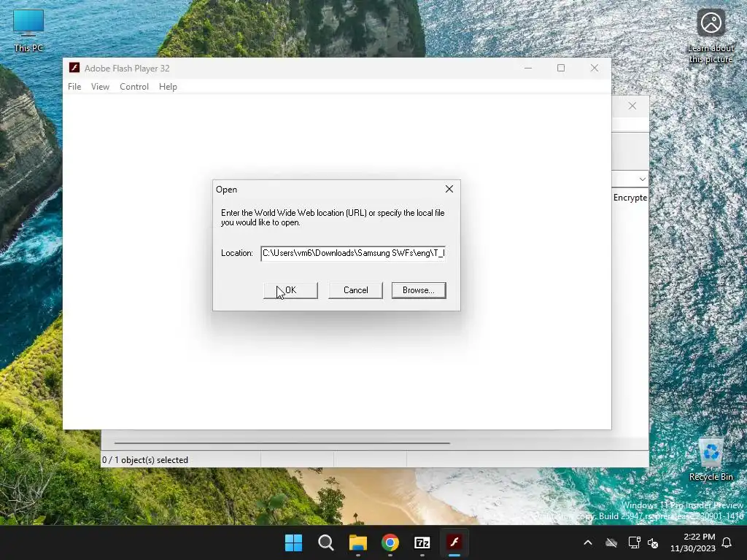Click OK in the Open dialog
The height and width of the screenshot is (560, 747).
tap(290, 290)
